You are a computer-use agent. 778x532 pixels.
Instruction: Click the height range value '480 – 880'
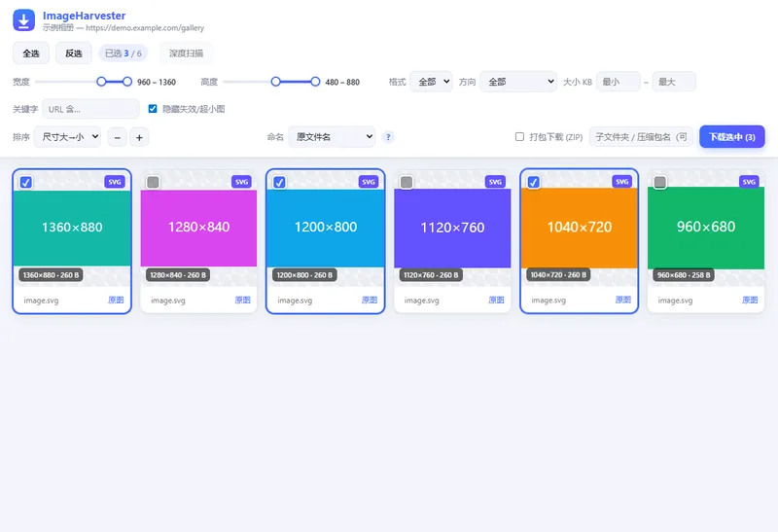(342, 82)
